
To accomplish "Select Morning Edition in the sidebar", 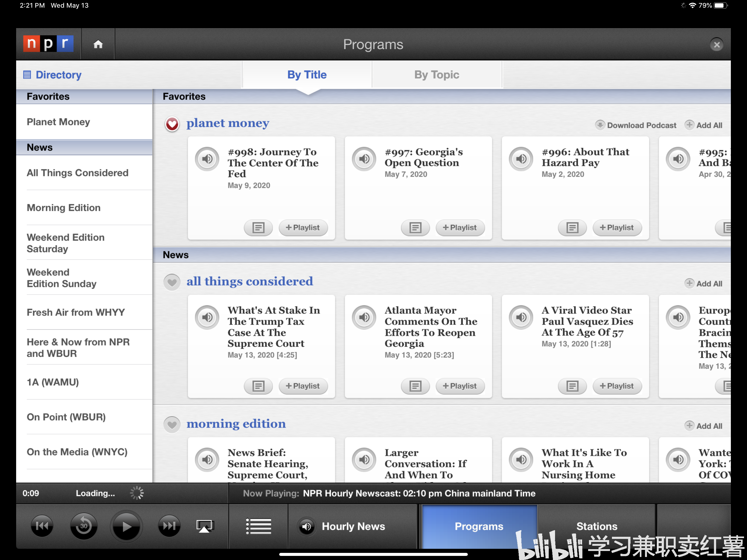I will click(84, 208).
